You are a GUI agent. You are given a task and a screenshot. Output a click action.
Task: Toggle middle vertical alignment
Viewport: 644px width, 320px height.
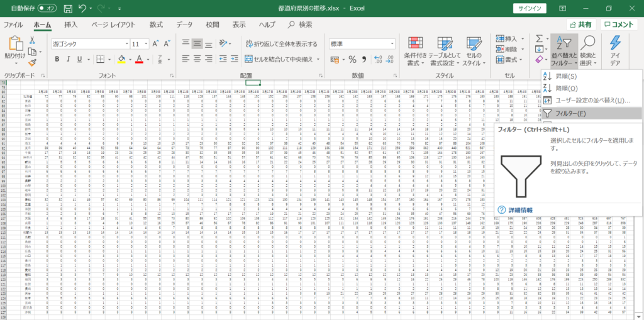197,43
